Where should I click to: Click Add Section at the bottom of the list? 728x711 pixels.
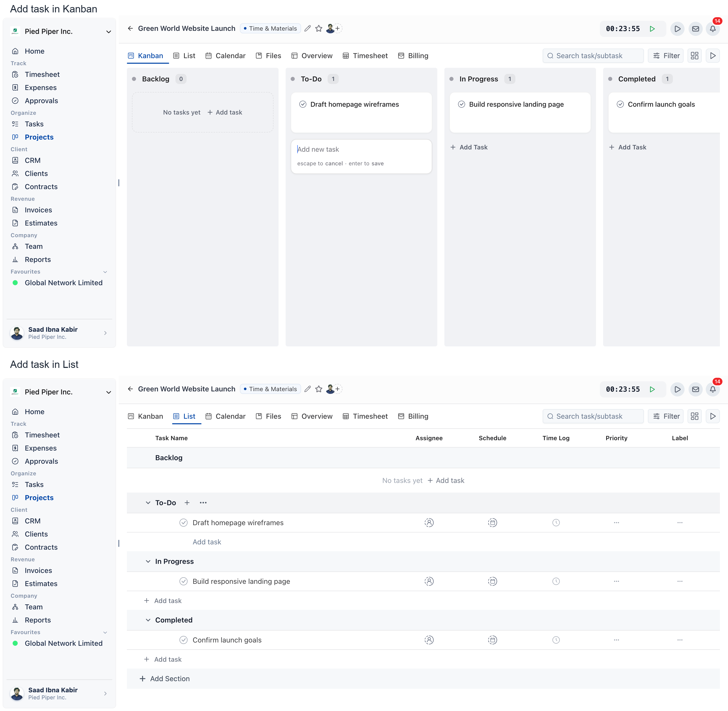(165, 679)
